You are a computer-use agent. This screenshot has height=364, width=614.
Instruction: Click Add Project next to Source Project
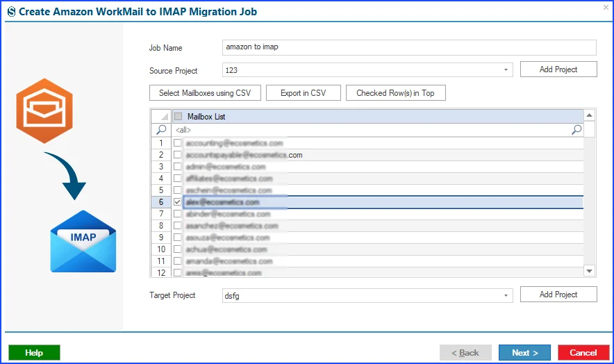tap(558, 69)
